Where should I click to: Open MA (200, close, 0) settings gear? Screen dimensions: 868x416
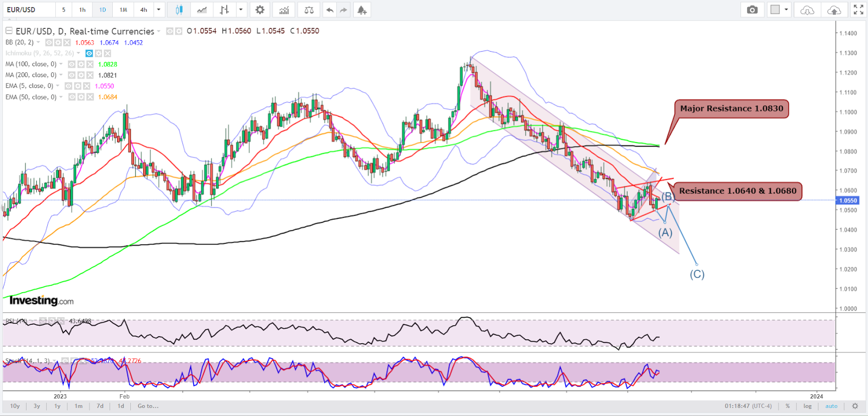(x=80, y=75)
